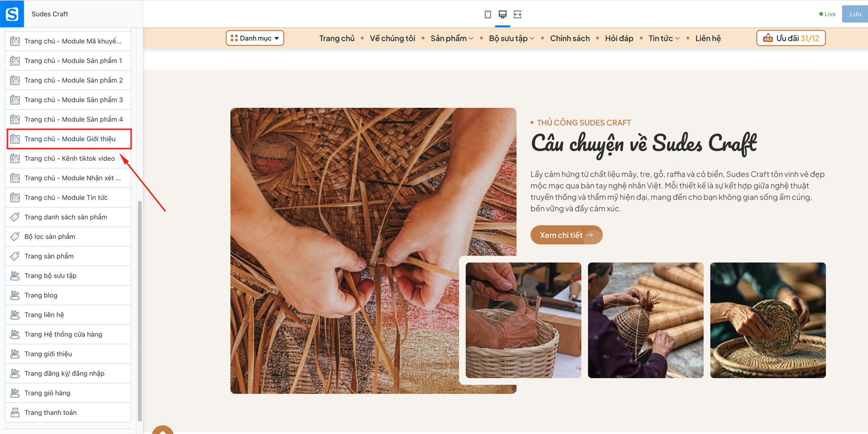Click the tag icon for Trang danh sách sản phẩm

point(15,217)
